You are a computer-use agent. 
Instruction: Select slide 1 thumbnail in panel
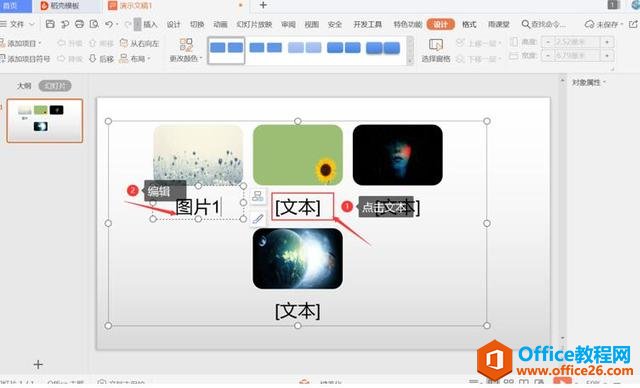pyautogui.click(x=45, y=120)
